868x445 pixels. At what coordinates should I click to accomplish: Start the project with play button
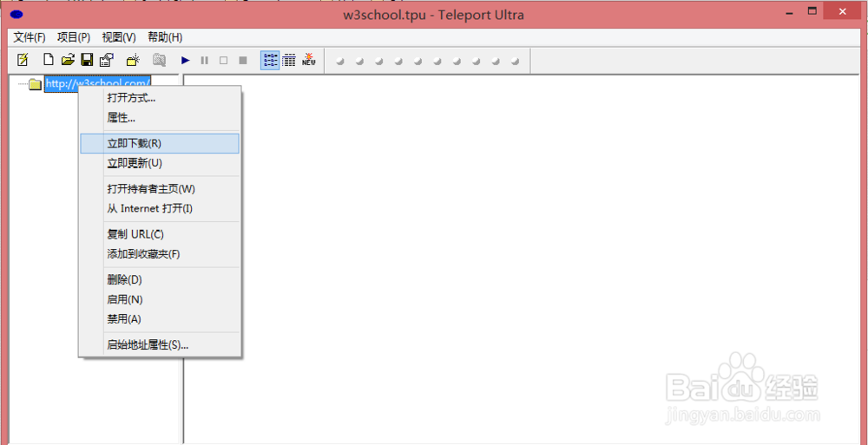pyautogui.click(x=186, y=61)
